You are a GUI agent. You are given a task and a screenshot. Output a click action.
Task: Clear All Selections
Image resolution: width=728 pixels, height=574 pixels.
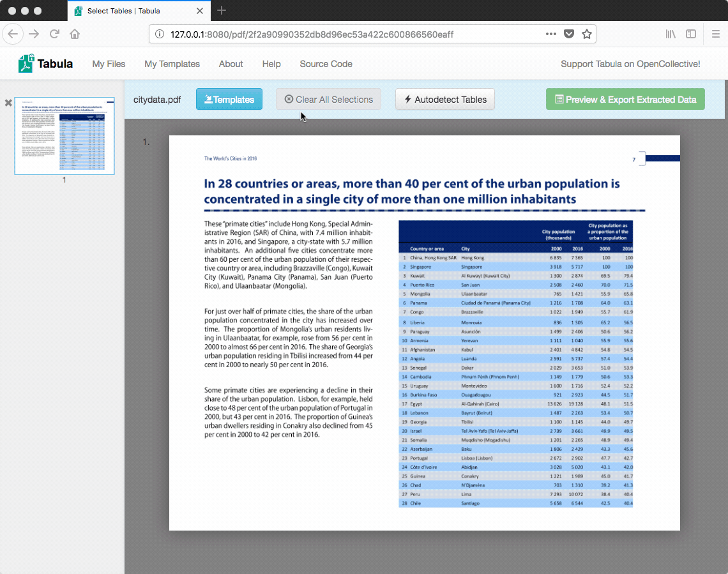click(x=329, y=100)
